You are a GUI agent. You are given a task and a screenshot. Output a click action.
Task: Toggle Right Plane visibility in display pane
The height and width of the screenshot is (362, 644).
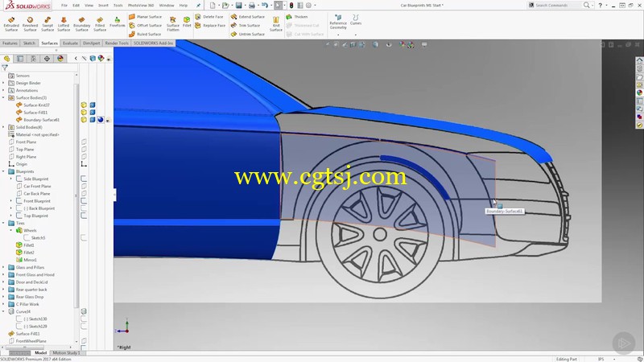(x=84, y=157)
